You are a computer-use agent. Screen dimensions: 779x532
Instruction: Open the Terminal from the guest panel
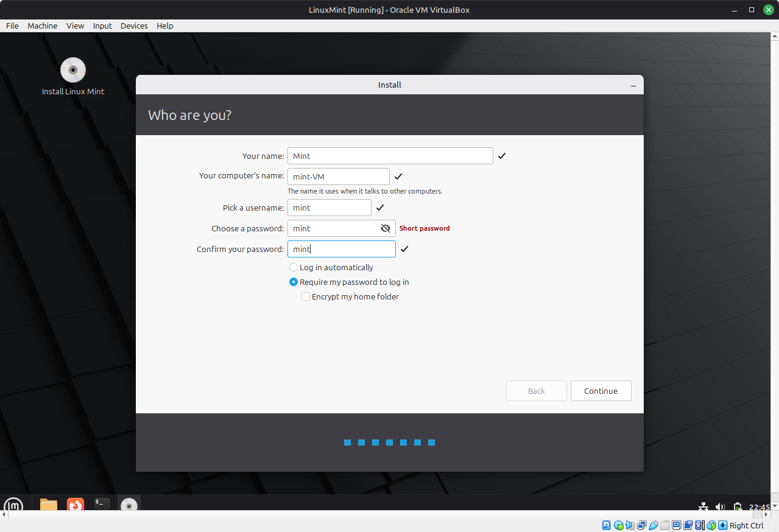coord(102,504)
